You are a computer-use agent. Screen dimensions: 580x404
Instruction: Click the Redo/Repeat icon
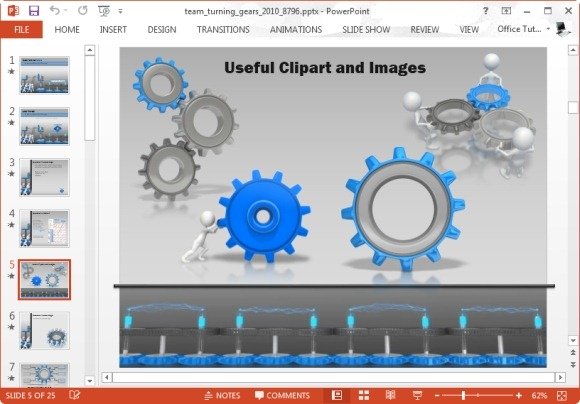click(82, 11)
